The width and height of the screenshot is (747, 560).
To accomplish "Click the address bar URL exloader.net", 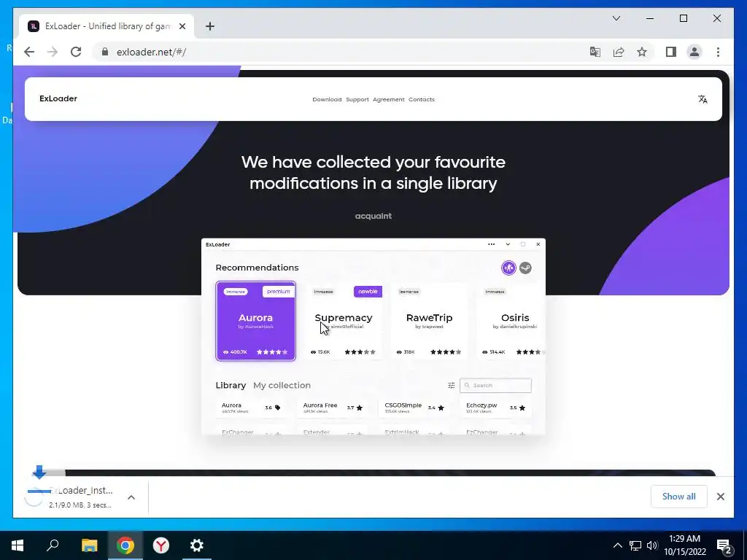I will (152, 52).
